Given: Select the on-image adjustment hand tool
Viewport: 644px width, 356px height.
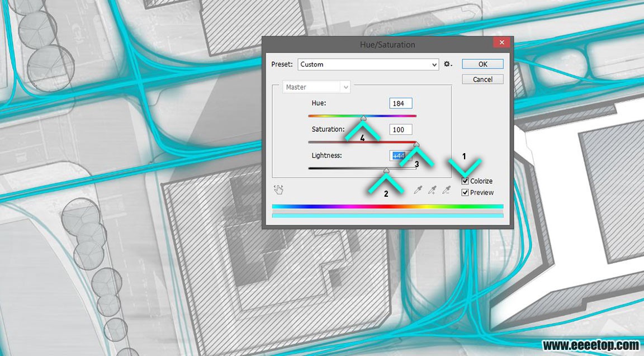Looking at the screenshot, I should tap(278, 189).
